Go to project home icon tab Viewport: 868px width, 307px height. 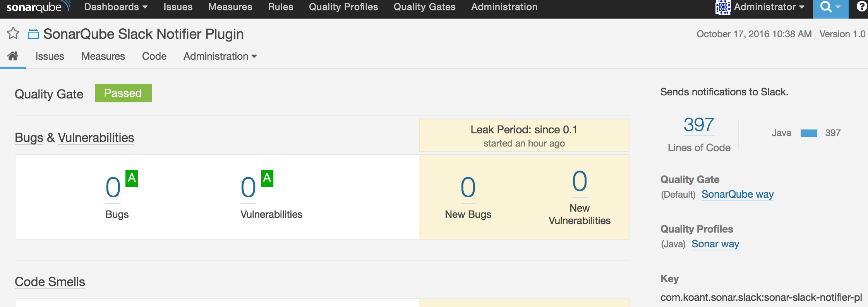[x=13, y=56]
